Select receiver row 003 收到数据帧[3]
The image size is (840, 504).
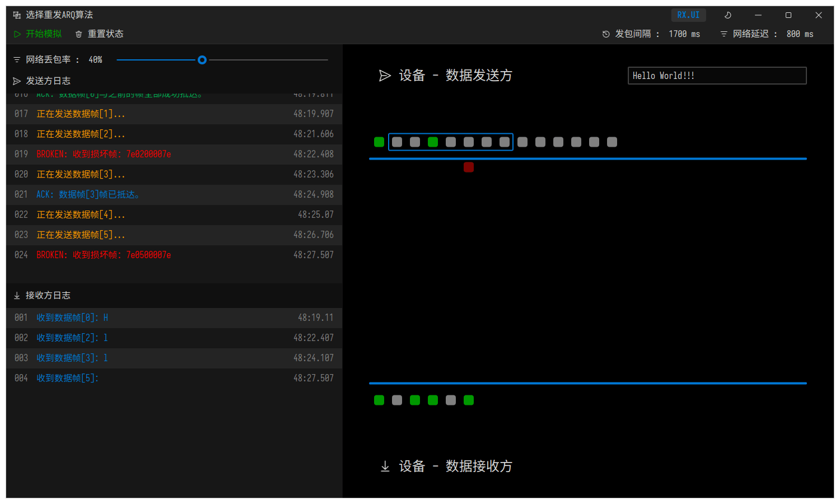174,358
